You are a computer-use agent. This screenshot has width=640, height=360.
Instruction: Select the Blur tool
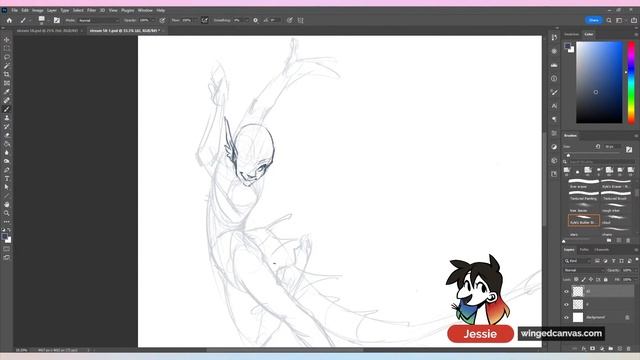click(7, 152)
